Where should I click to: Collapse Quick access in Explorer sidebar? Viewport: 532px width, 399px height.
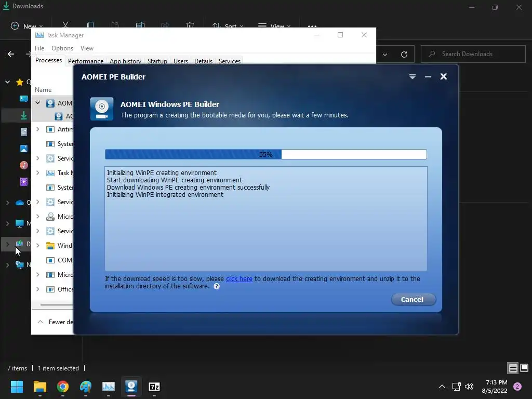tap(7, 82)
